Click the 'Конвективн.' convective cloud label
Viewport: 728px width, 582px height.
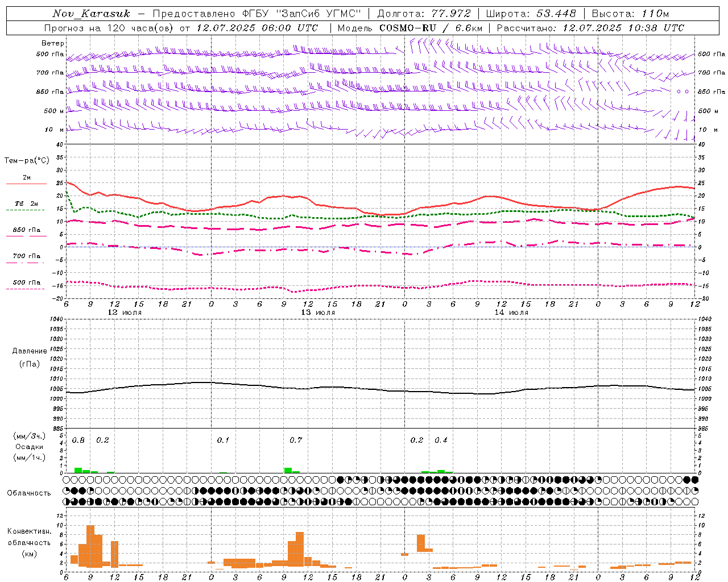click(x=29, y=531)
